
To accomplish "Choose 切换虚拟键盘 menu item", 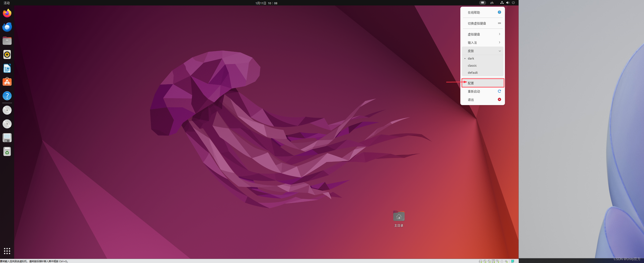I will click(x=482, y=23).
